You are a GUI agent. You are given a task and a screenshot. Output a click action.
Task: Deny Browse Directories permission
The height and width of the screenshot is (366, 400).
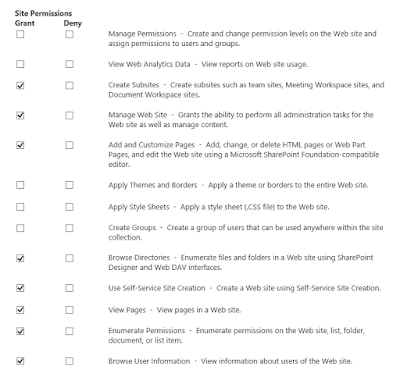coord(69,258)
